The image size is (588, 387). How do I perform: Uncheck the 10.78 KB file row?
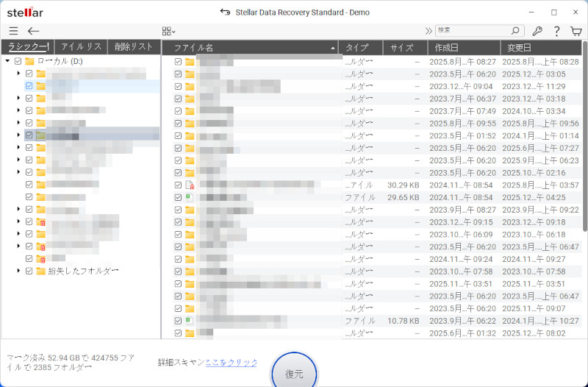tap(178, 321)
